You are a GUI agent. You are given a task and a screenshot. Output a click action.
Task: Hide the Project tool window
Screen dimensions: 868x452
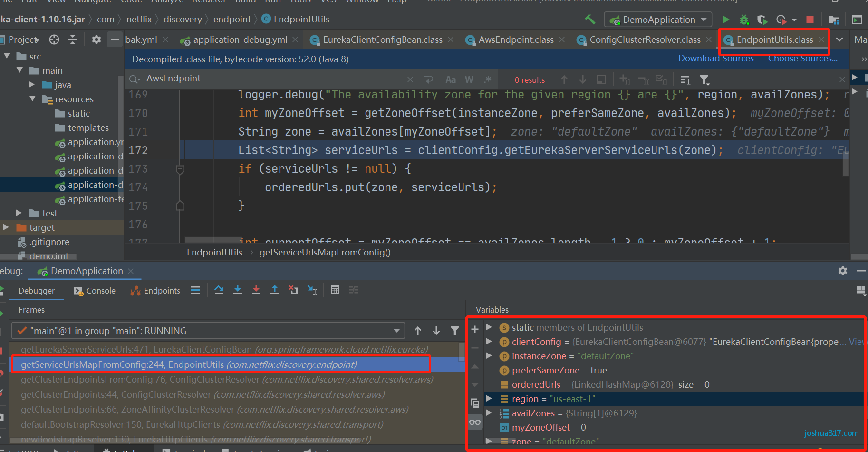pyautogui.click(x=115, y=39)
